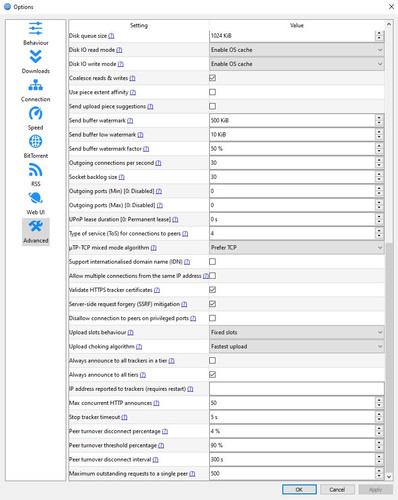Open help link for Upload choking algorithm
The height and width of the screenshot is (500, 398).
[139, 347]
